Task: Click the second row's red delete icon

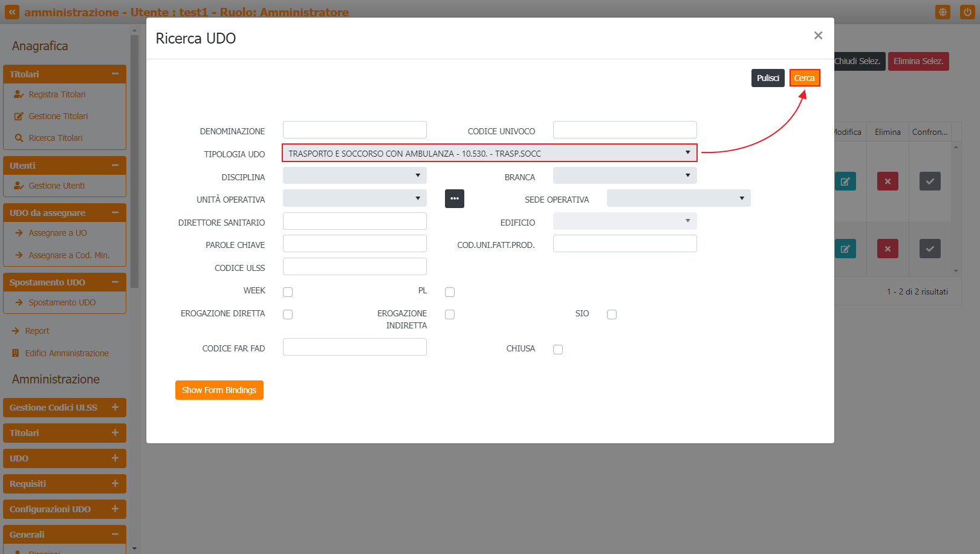Action: click(887, 249)
